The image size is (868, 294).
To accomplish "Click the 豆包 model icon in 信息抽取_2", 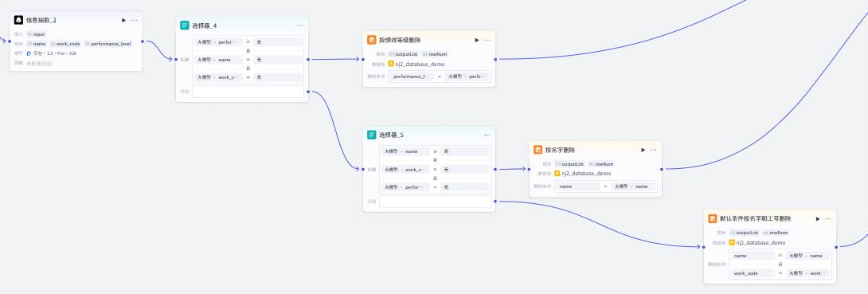I will tap(29, 53).
